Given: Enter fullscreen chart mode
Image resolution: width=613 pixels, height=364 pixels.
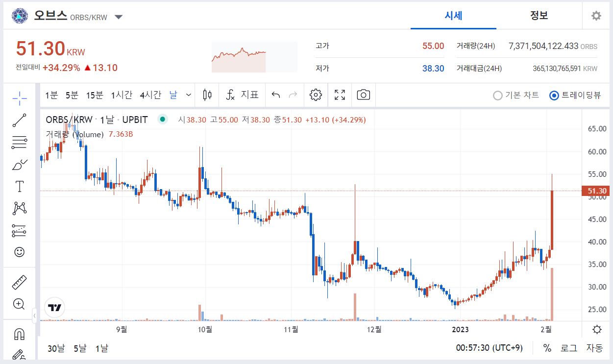Looking at the screenshot, I should (340, 95).
